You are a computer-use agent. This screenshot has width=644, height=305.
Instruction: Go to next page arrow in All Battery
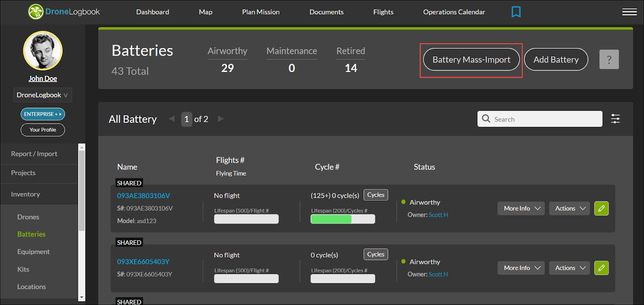tap(221, 118)
